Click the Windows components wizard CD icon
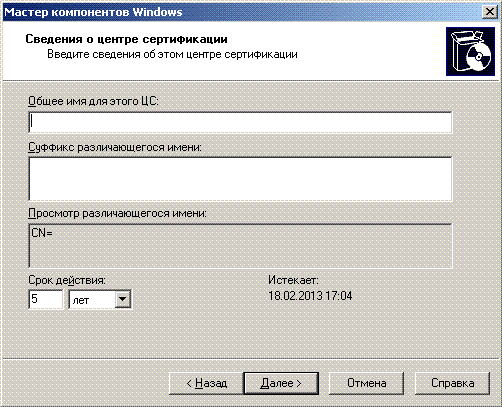The width and height of the screenshot is (502, 407). point(470,51)
